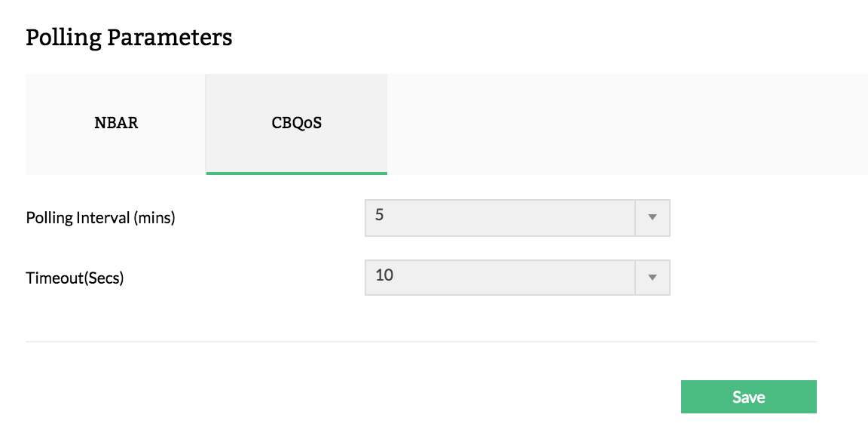Click empty tab strip right of CBQoS
Image resolution: width=868 pixels, height=436 pixels.
(x=625, y=124)
